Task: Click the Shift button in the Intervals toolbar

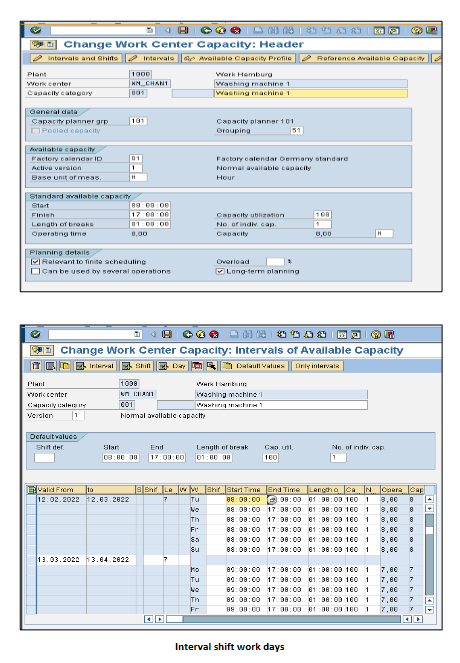Action: (136, 366)
